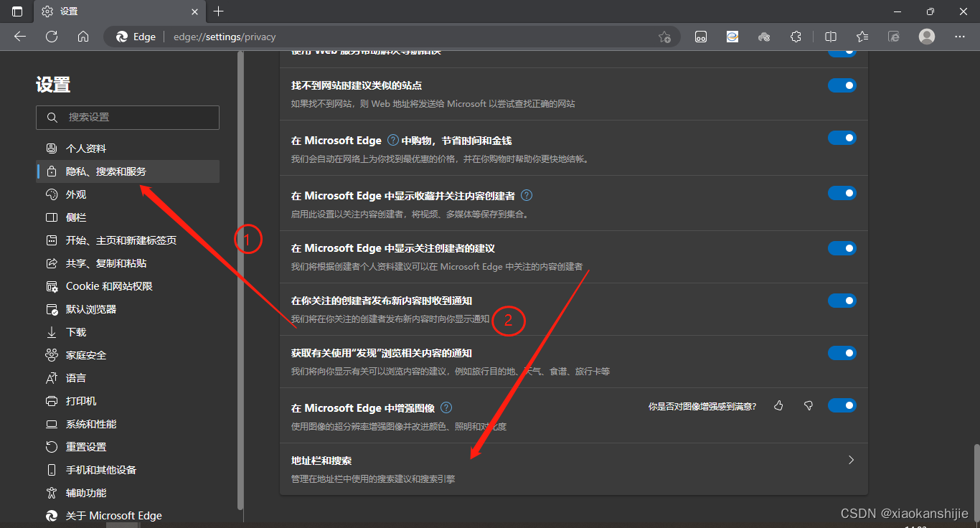Close the 设置 tab
Image resolution: width=980 pixels, height=528 pixels.
193,11
